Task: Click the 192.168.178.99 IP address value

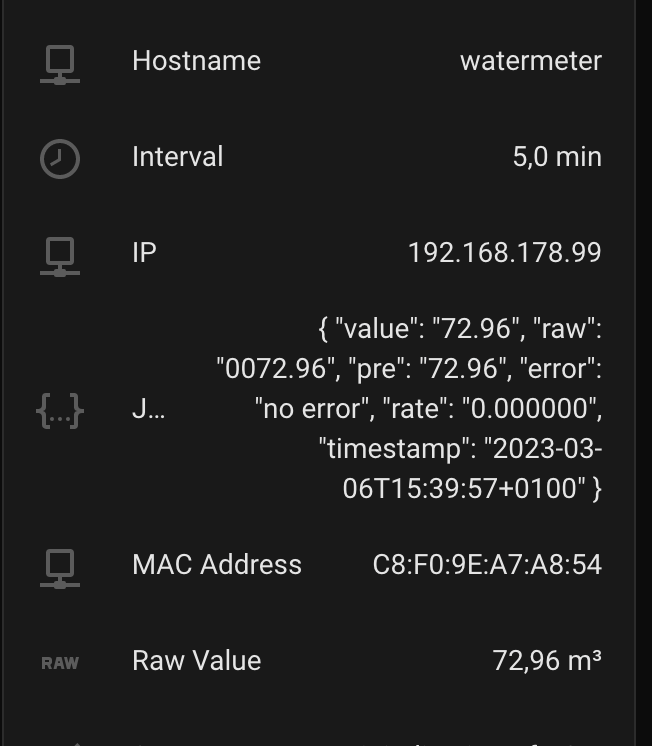Action: pos(504,253)
